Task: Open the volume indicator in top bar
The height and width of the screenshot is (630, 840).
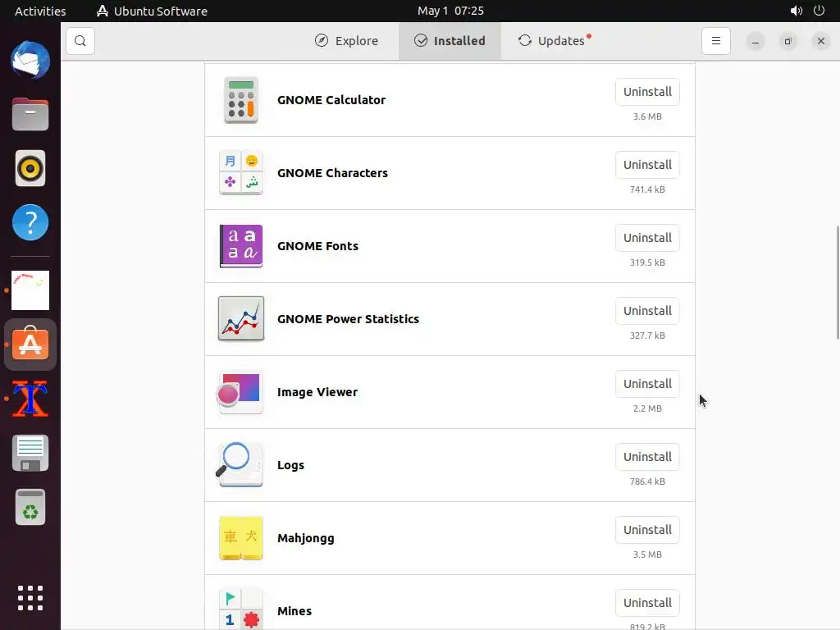Action: pyautogui.click(x=796, y=11)
